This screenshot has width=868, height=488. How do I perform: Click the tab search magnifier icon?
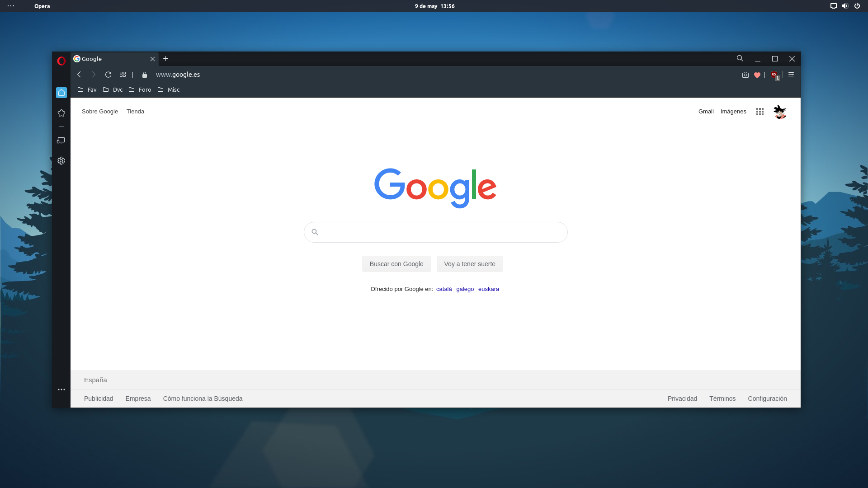(740, 59)
